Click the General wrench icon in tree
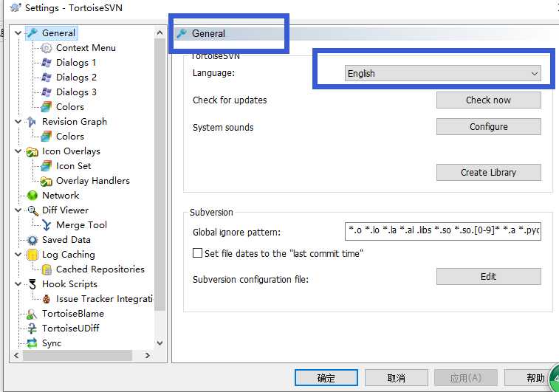The height and width of the screenshot is (392, 559). pyautogui.click(x=32, y=33)
